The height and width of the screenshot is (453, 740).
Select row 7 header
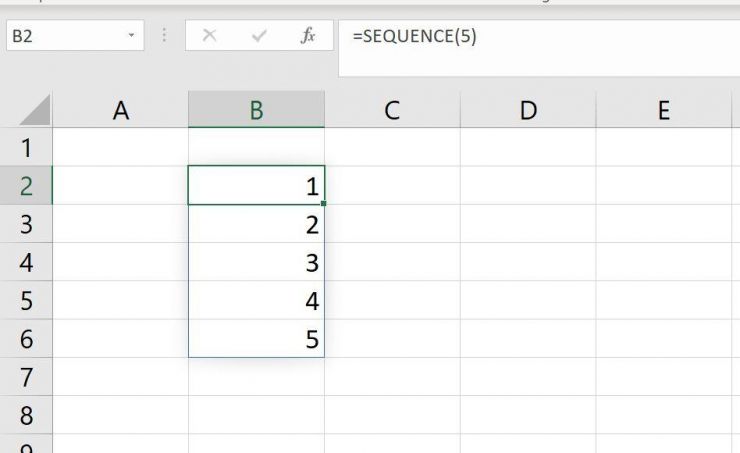point(26,377)
